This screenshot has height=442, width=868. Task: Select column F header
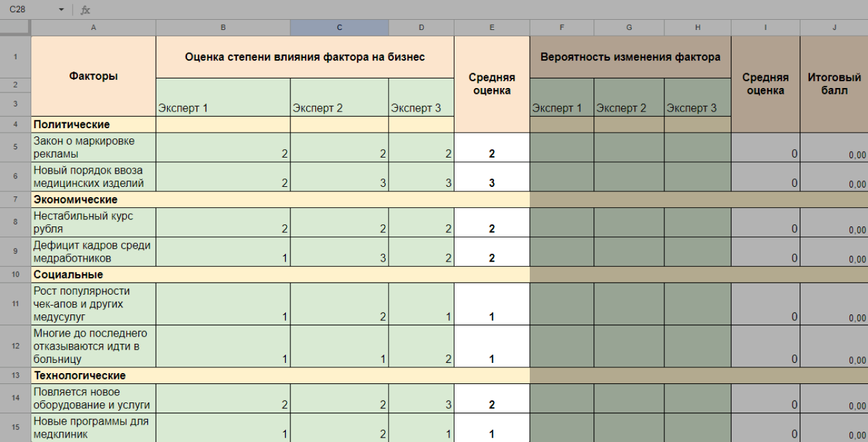pos(562,27)
